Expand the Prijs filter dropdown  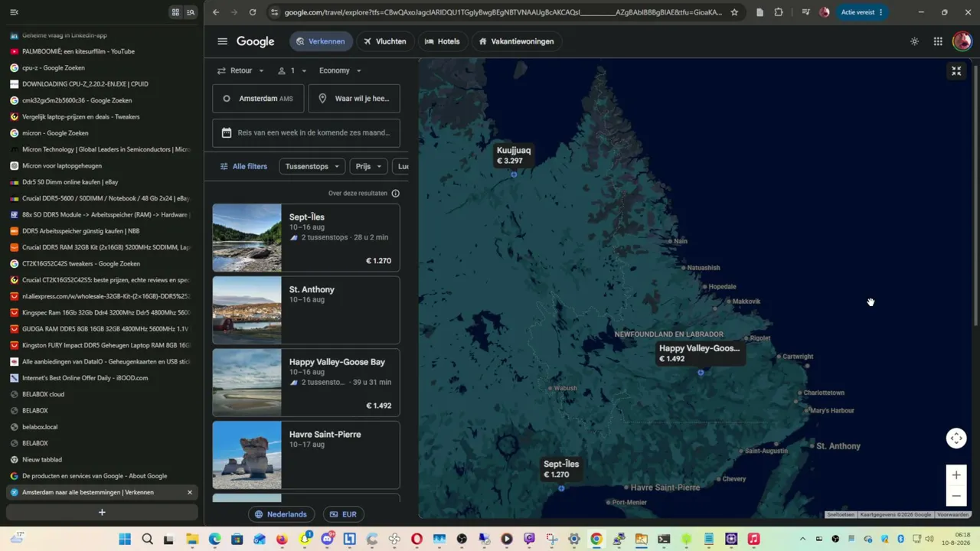pyautogui.click(x=368, y=166)
